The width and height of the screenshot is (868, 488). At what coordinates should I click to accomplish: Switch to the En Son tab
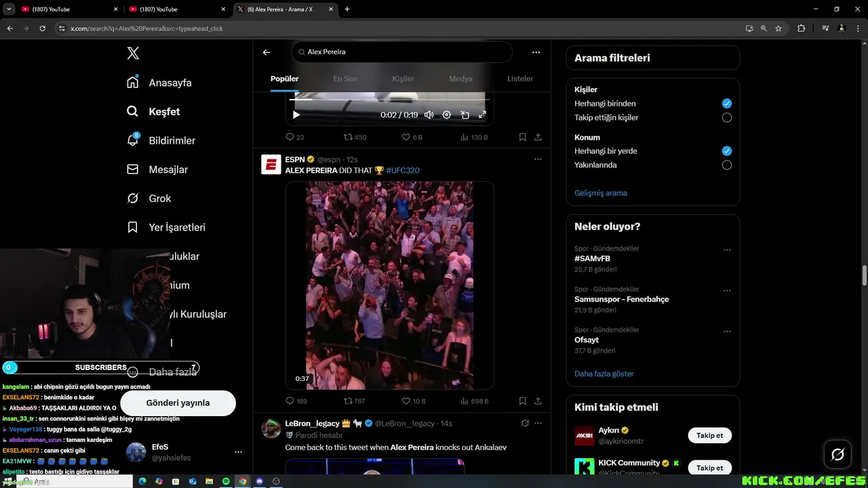point(345,79)
